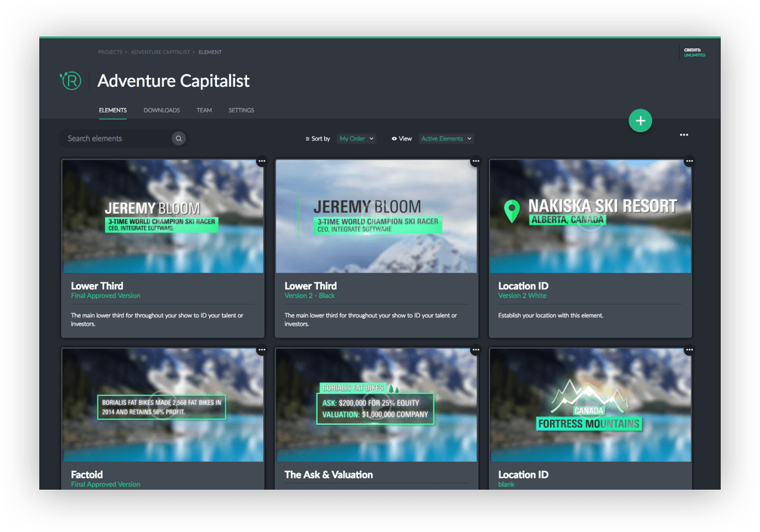Go to the Settings tab
This screenshot has height=532, width=760.
tap(241, 110)
